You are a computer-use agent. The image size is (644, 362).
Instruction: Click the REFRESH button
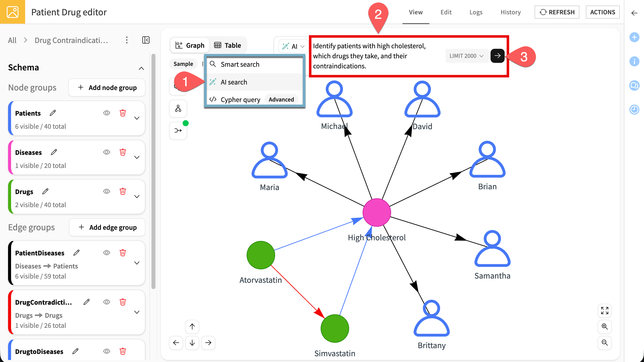click(557, 12)
